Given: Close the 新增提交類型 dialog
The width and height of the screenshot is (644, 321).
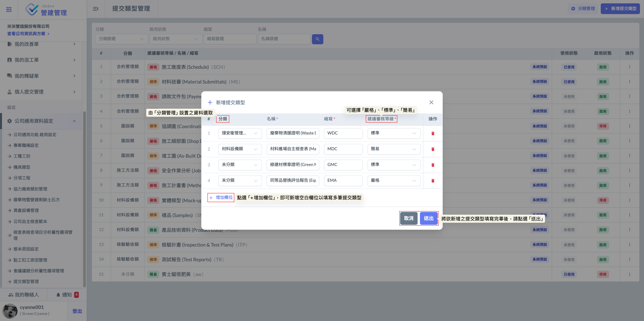Looking at the screenshot, I should click(431, 102).
